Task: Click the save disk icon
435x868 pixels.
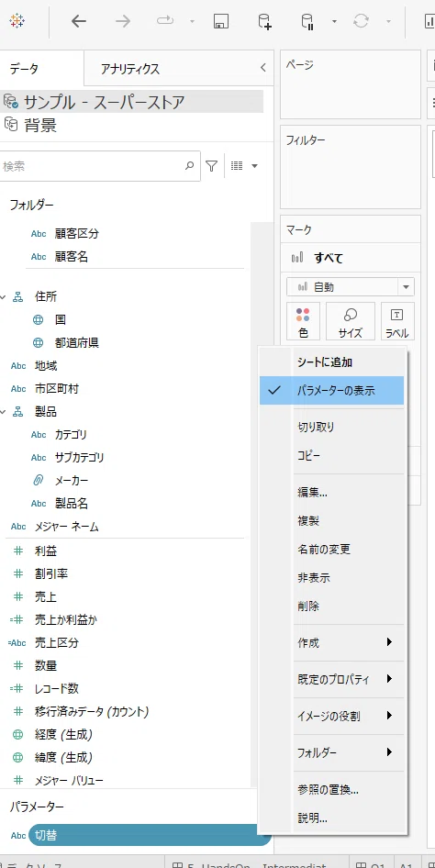Action: click(x=221, y=22)
